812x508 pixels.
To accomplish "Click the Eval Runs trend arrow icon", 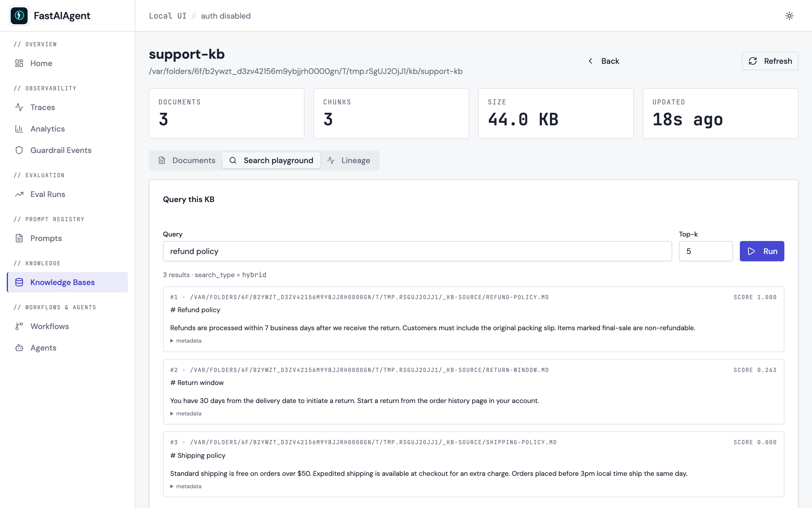I will [x=19, y=194].
